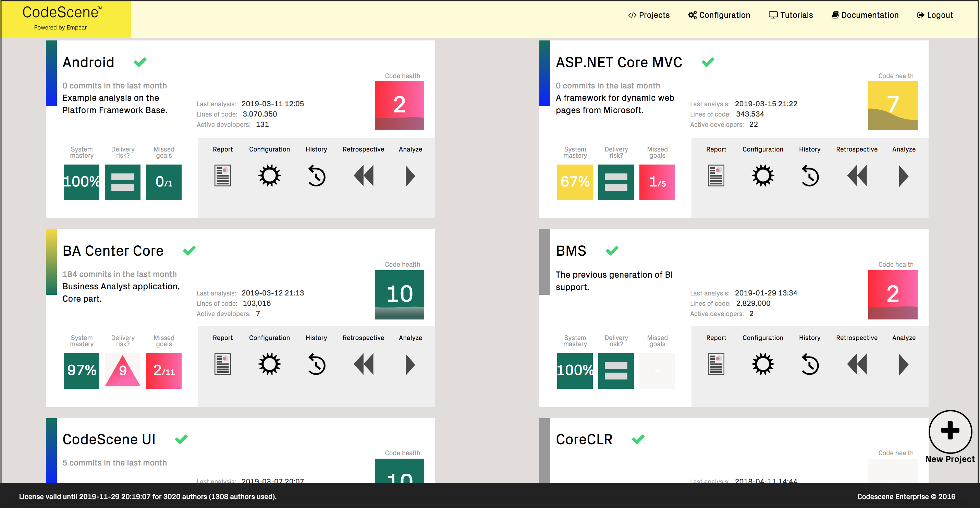Click '184 commits in the last month' text
Screen dimensions: 980x508
click(120, 274)
